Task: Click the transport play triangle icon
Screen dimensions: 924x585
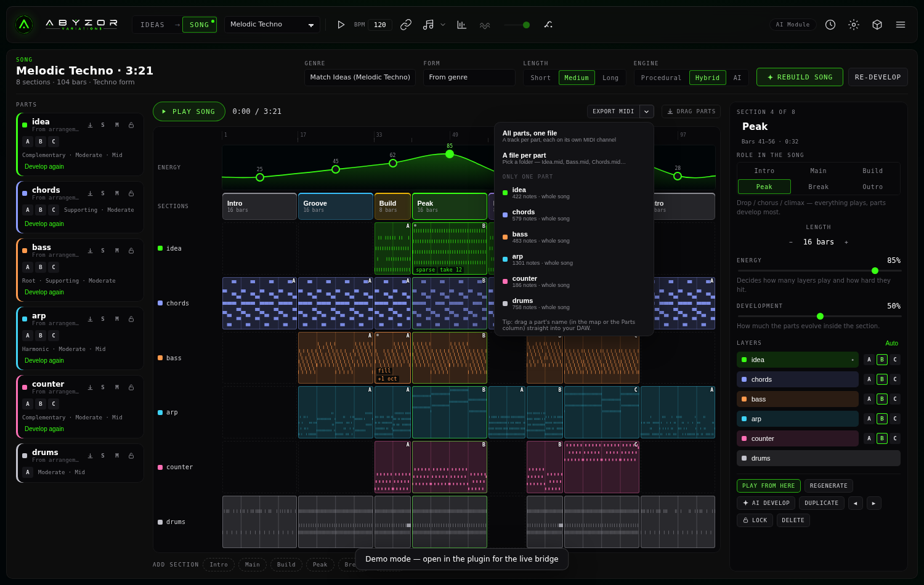Action: [341, 25]
